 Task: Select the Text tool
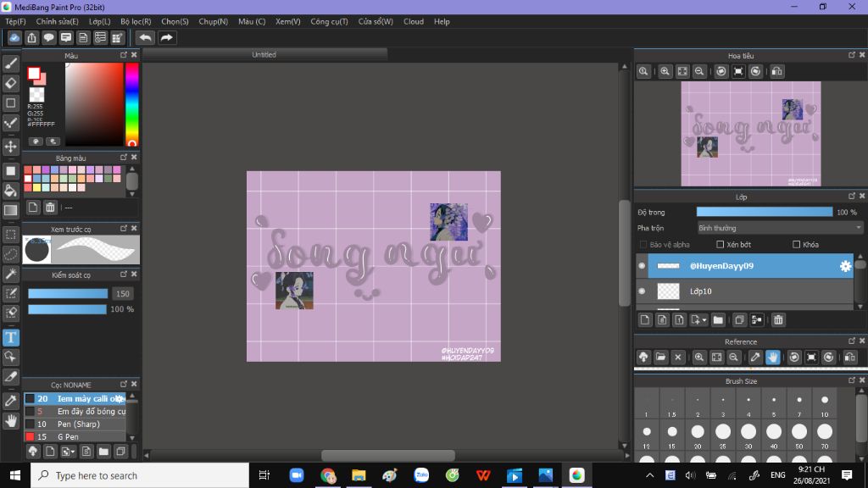coord(10,337)
